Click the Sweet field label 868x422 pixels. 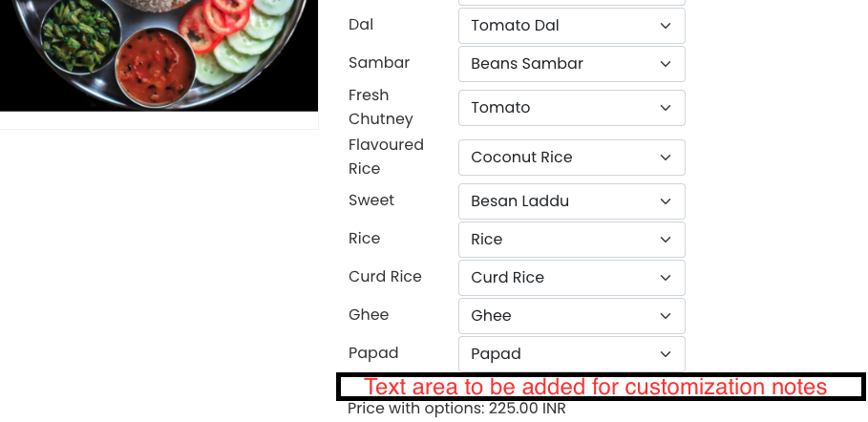coord(371,200)
